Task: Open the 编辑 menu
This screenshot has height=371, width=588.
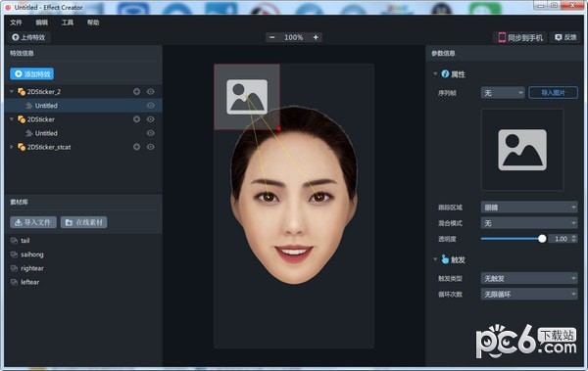Action: tap(41, 23)
